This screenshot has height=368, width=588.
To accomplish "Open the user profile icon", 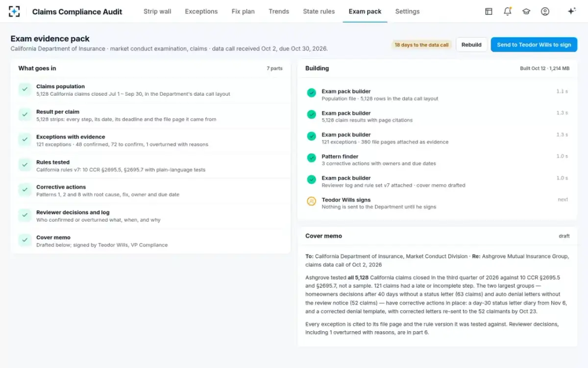I will click(x=545, y=11).
